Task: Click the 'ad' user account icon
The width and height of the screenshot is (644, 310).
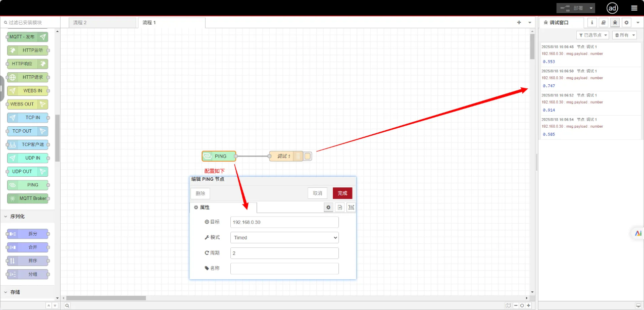Action: pyautogui.click(x=612, y=8)
